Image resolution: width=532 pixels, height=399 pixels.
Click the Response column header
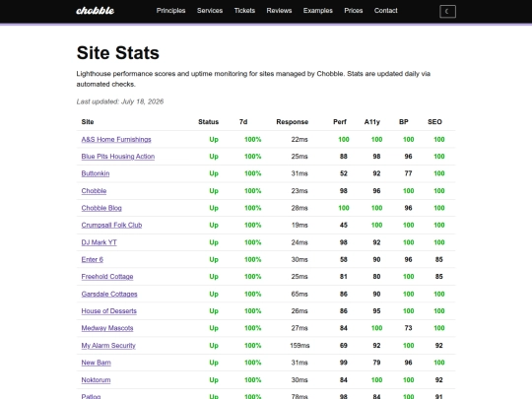[293, 122]
